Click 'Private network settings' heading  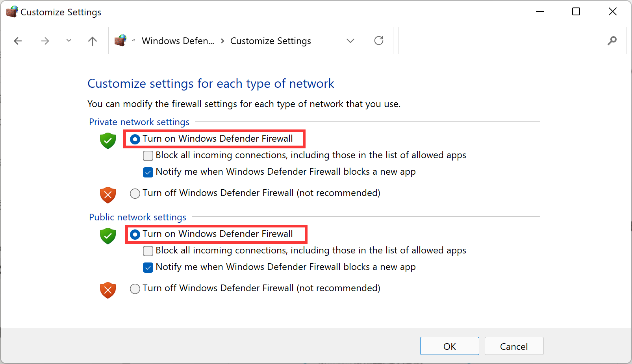(x=139, y=122)
